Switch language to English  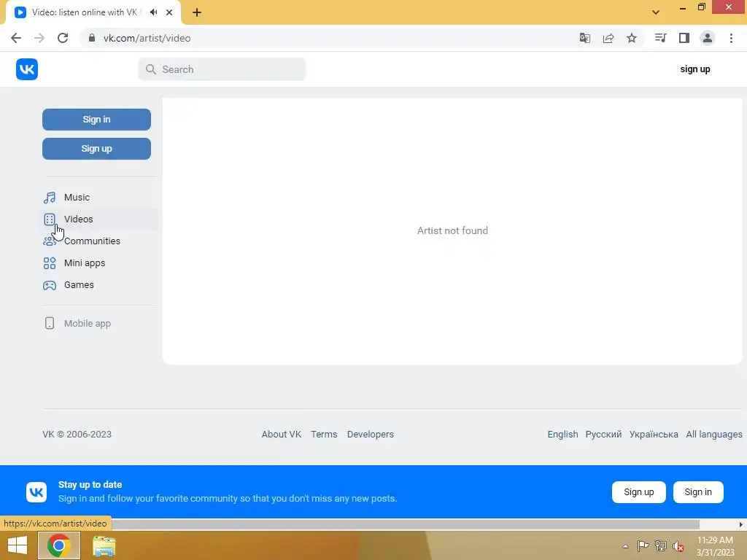pos(562,435)
